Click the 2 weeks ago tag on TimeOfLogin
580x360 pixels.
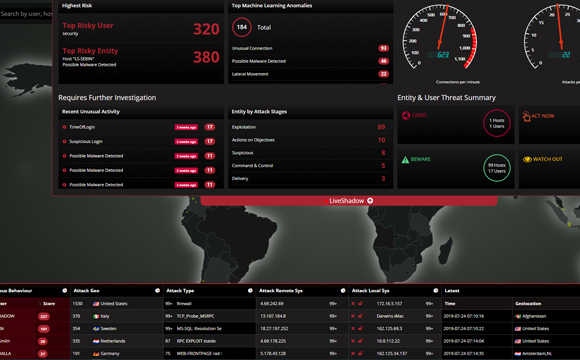click(x=186, y=127)
